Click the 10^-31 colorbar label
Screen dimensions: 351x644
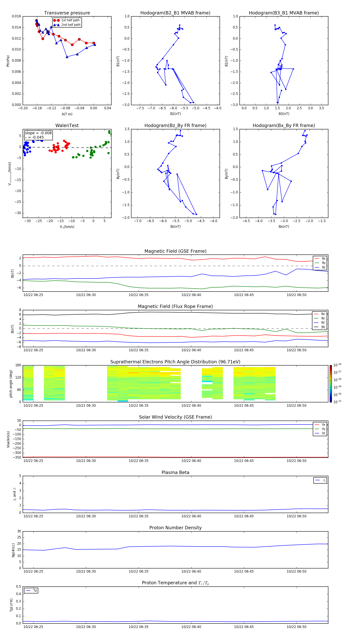tap(337, 402)
